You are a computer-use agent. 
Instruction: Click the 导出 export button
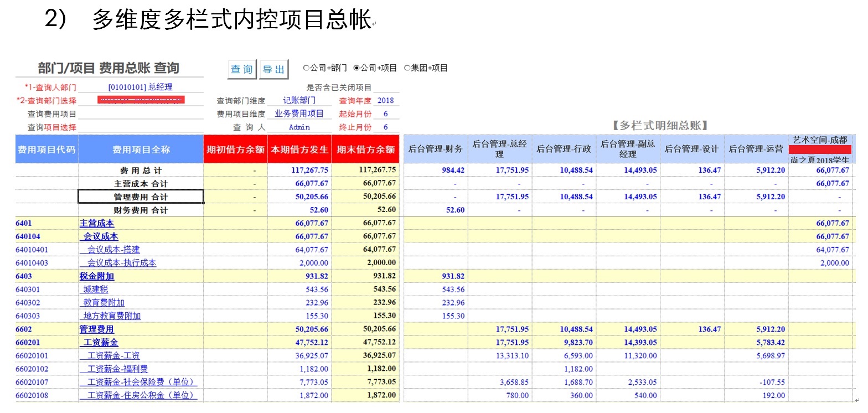[273, 69]
